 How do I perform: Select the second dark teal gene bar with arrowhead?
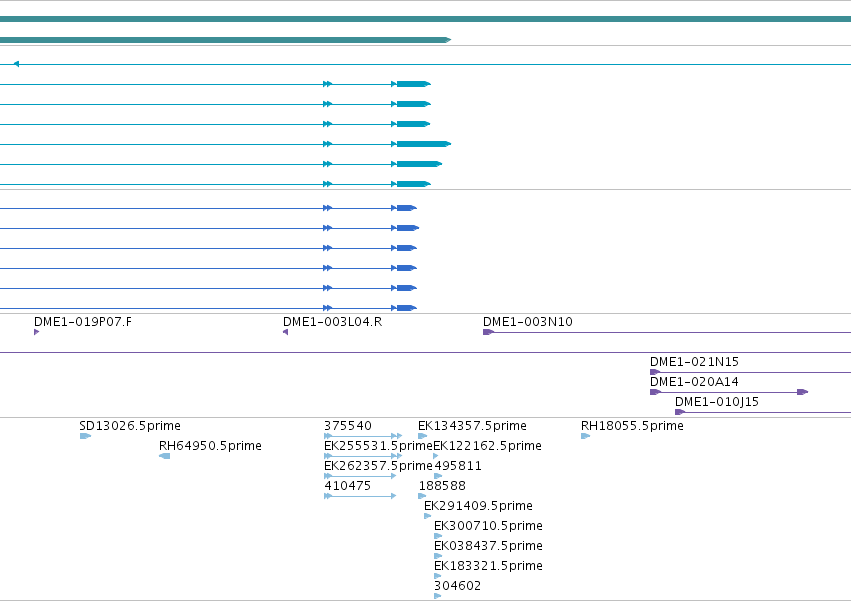click(225, 40)
